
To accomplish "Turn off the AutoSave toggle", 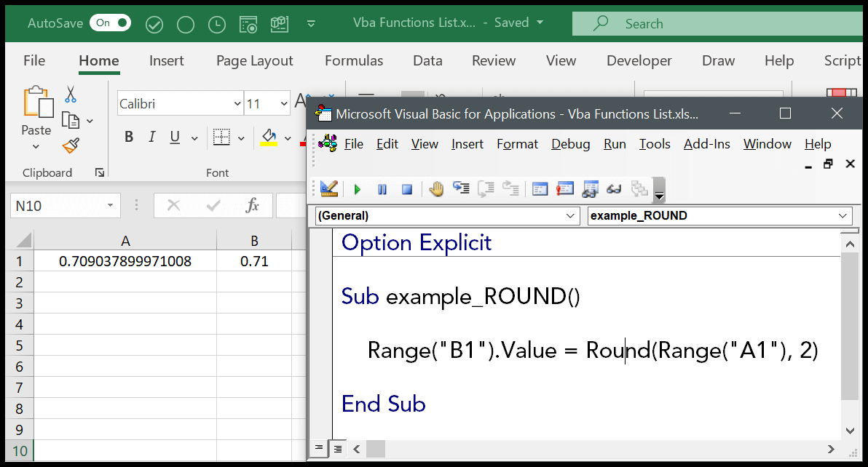I will coord(110,23).
